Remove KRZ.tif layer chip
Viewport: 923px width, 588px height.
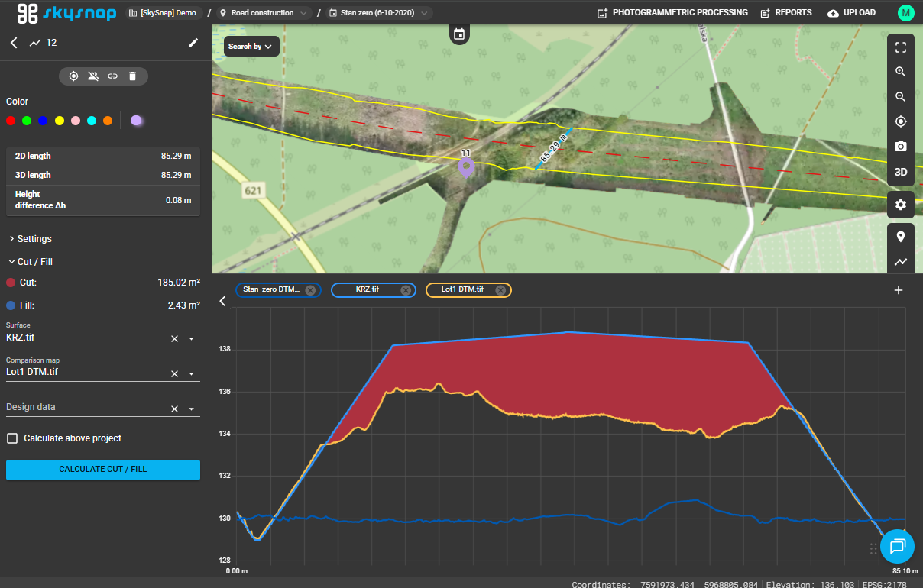(405, 290)
